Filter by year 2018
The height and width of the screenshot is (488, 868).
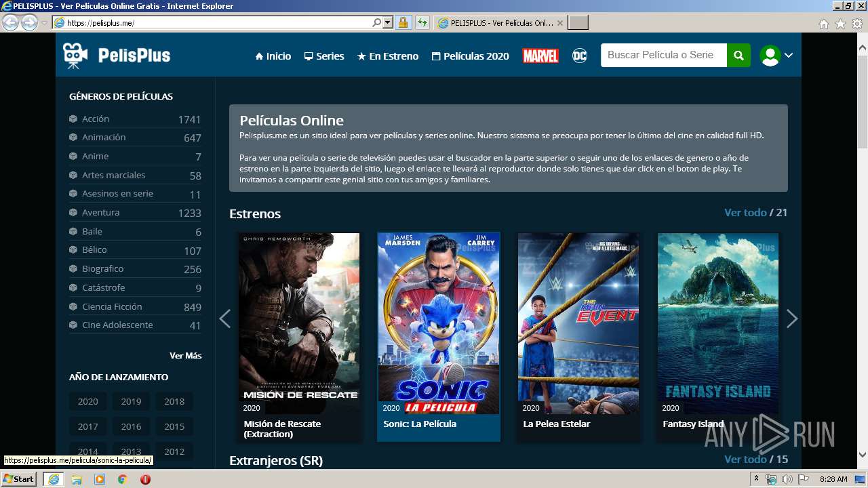click(174, 401)
